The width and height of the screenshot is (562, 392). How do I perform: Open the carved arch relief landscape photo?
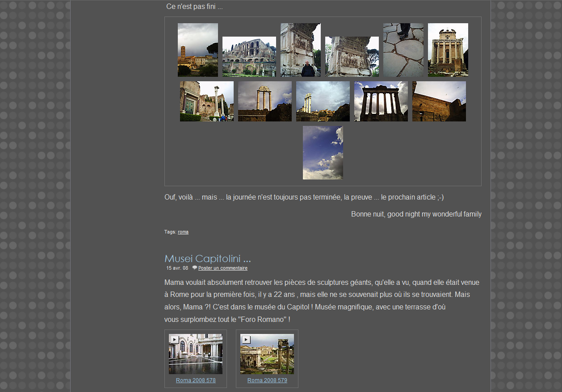coord(352,57)
